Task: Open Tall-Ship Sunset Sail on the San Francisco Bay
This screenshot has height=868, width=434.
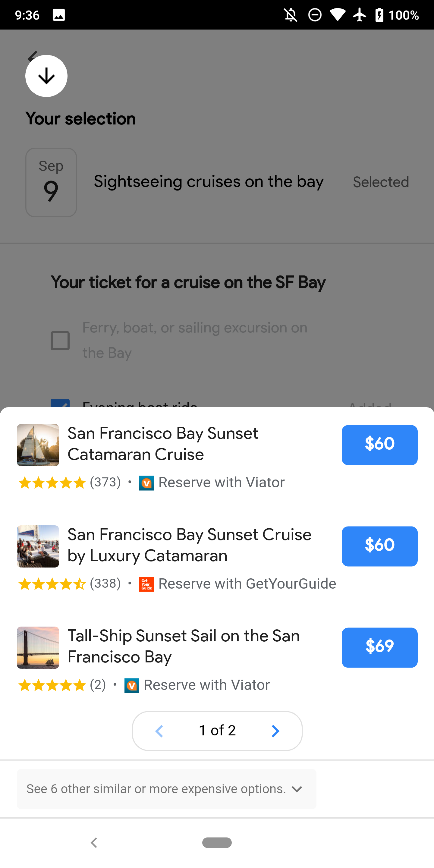Action: point(184,646)
